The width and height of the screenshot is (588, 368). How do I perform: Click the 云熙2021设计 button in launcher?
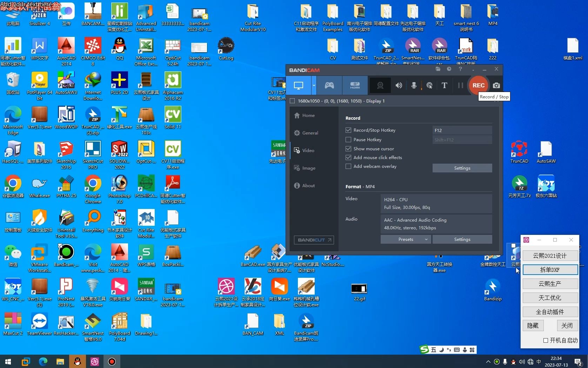click(550, 256)
